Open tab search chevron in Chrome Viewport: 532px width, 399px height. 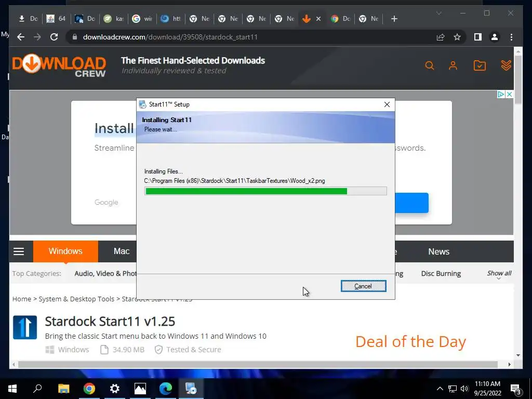(x=438, y=13)
